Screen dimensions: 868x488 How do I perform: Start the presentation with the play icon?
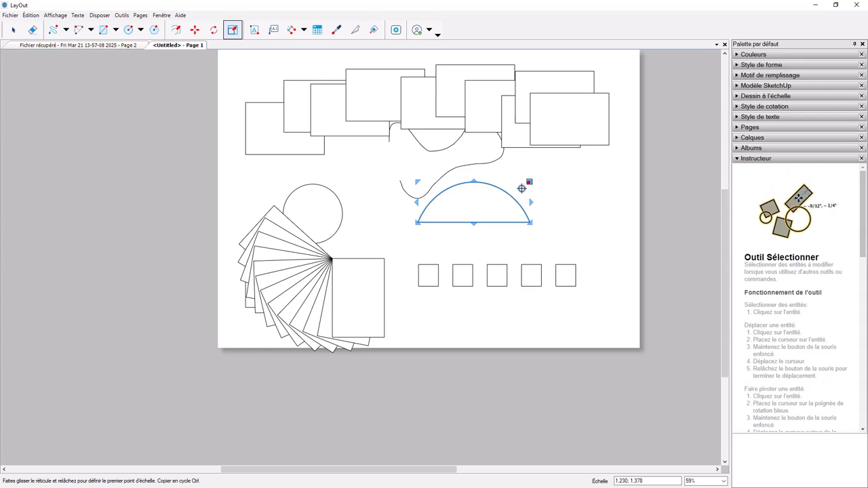[396, 29]
